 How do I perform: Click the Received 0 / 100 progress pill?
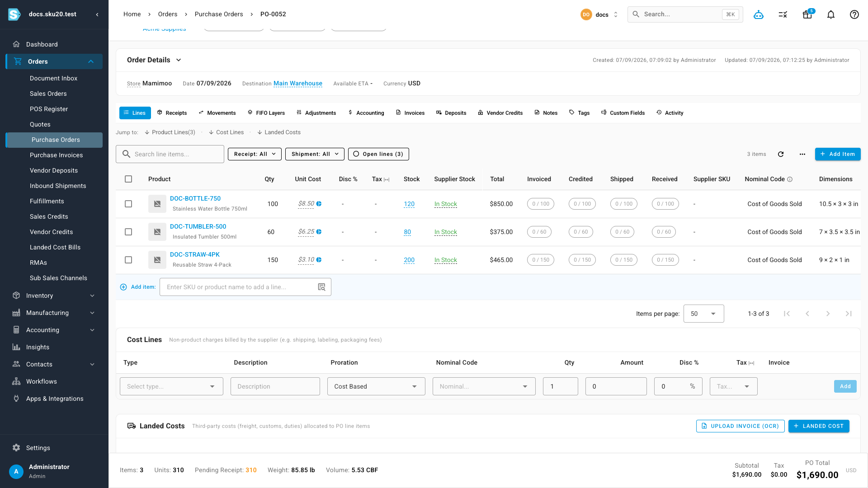pos(665,204)
